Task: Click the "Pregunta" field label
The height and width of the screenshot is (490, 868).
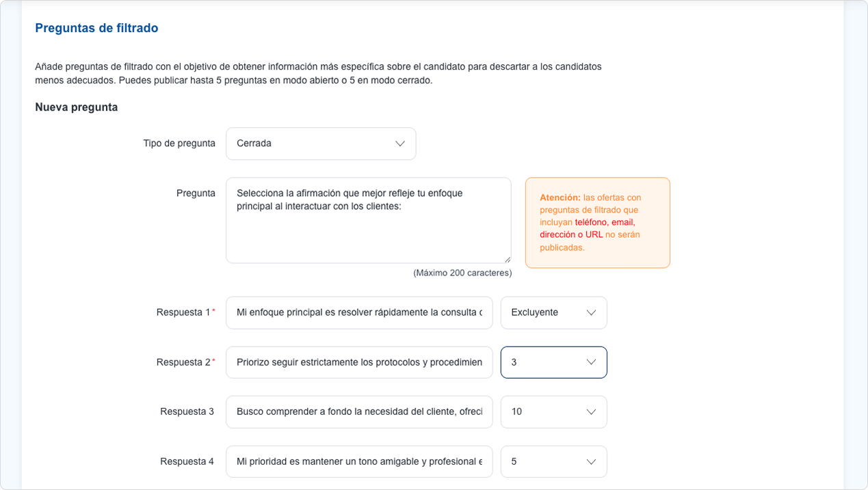Action: (x=196, y=193)
